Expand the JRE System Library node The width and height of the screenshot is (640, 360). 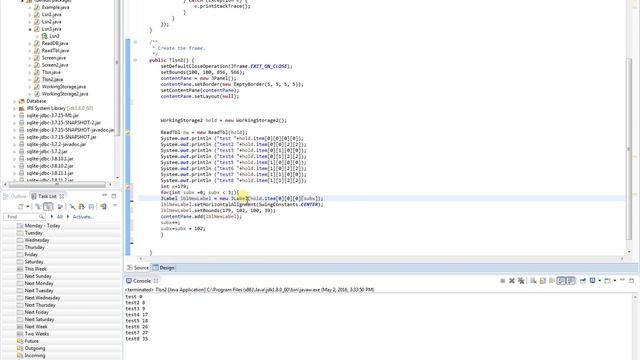[x=15, y=109]
